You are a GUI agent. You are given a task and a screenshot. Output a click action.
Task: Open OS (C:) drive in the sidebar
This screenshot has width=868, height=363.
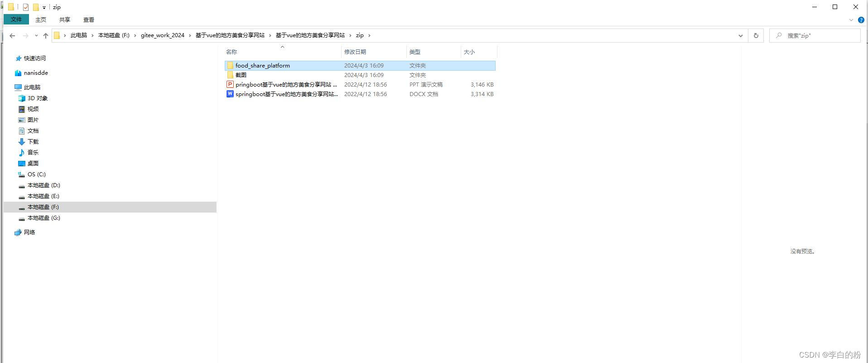tap(37, 174)
